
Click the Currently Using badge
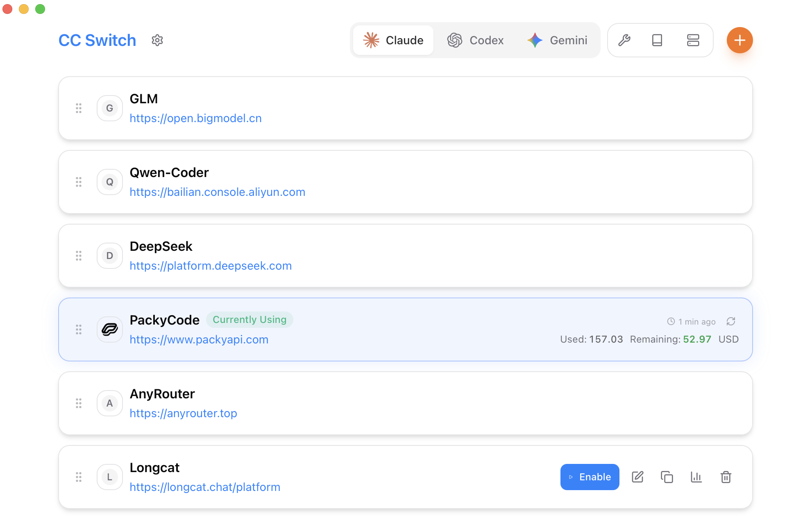pyautogui.click(x=249, y=320)
